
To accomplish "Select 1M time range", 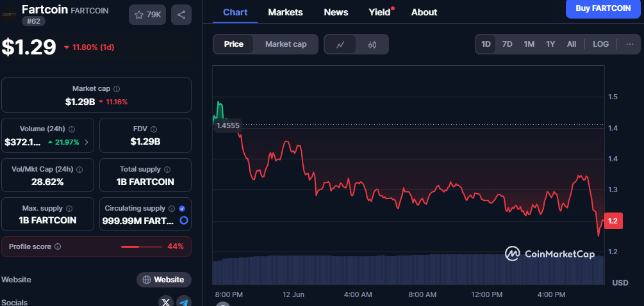I will tap(529, 44).
